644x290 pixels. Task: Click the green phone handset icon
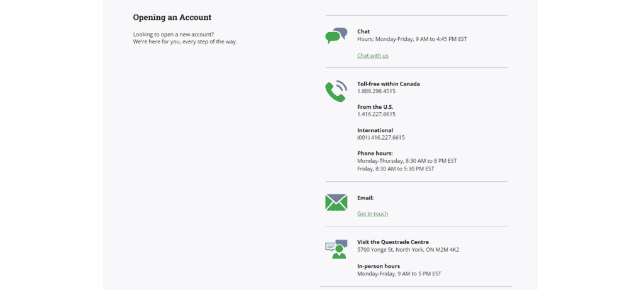(x=336, y=91)
